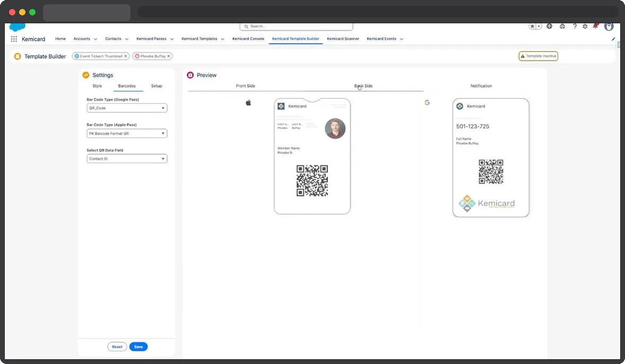Viewport: 625px width, 364px height.
Task: Open the Kemicard Scanner tab
Action: (x=343, y=39)
